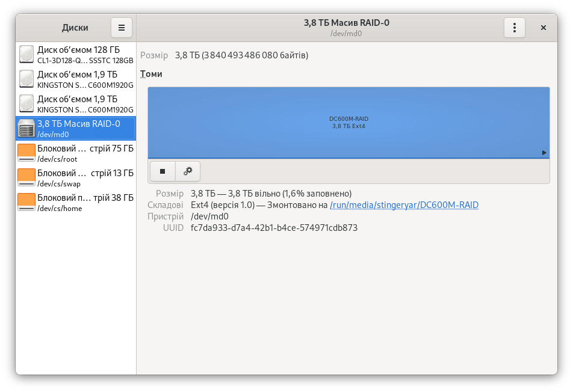Image resolution: width=573 pixels, height=392 pixels.
Task: Click the 128 GB drive icon
Action: (26, 54)
